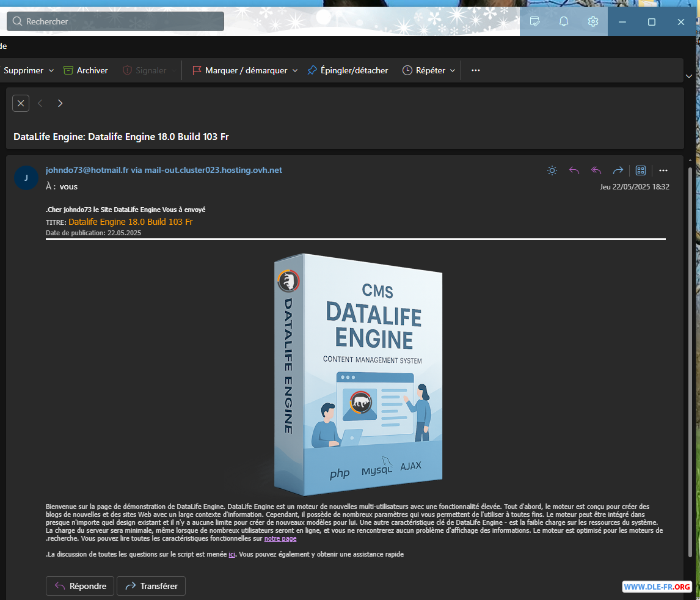Select Marquer / démarquer
700x600 pixels.
(246, 70)
